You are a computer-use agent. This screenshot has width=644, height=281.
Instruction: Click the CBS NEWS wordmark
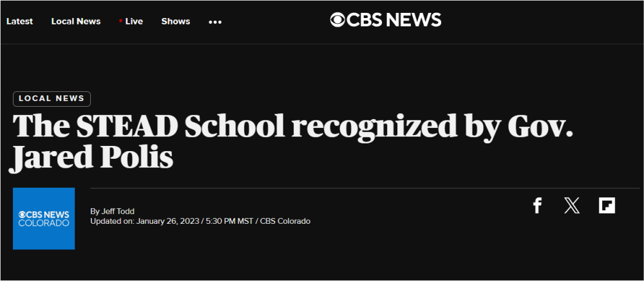click(x=394, y=21)
